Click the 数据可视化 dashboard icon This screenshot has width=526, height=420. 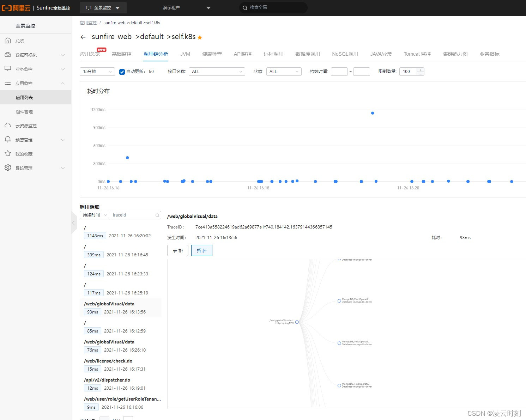click(8, 55)
